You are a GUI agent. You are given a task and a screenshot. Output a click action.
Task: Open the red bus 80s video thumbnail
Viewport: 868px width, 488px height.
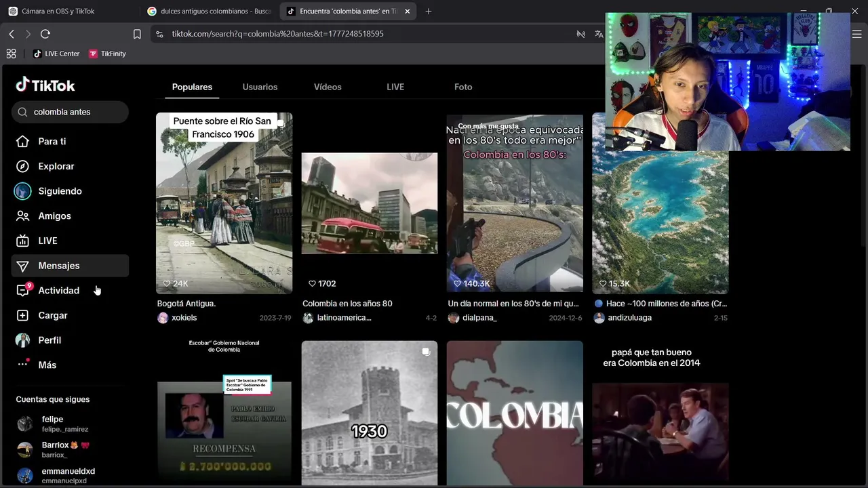[x=370, y=203]
